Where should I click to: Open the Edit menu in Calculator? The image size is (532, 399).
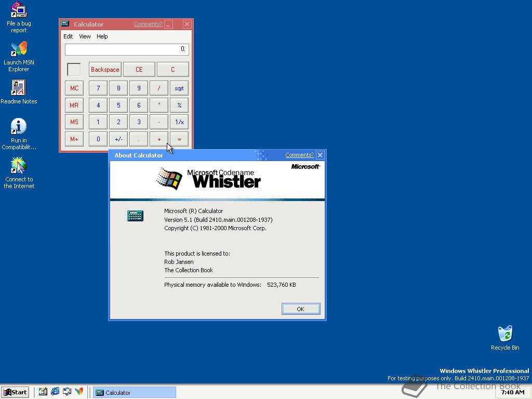68,36
